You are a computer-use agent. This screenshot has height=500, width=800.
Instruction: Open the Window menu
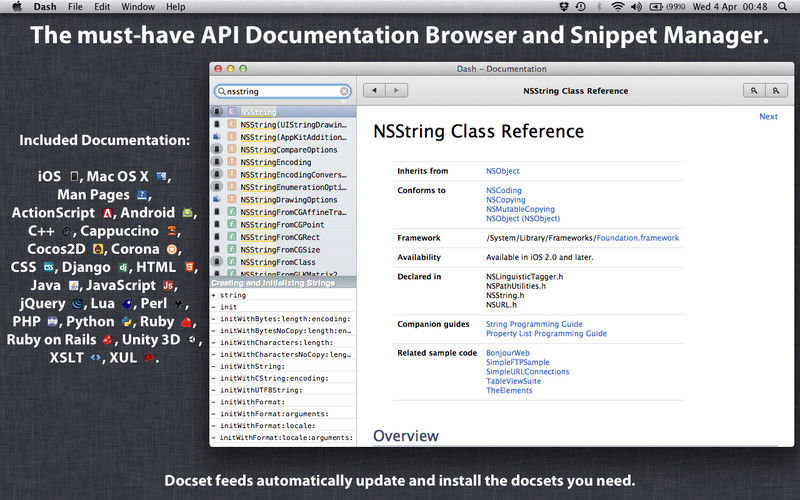[138, 7]
